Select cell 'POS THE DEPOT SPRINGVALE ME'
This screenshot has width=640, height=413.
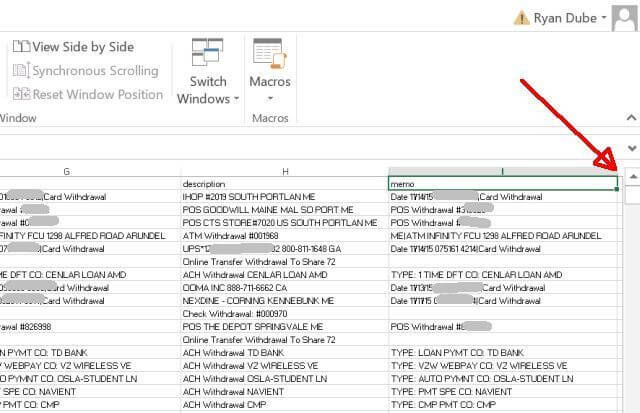click(x=284, y=327)
